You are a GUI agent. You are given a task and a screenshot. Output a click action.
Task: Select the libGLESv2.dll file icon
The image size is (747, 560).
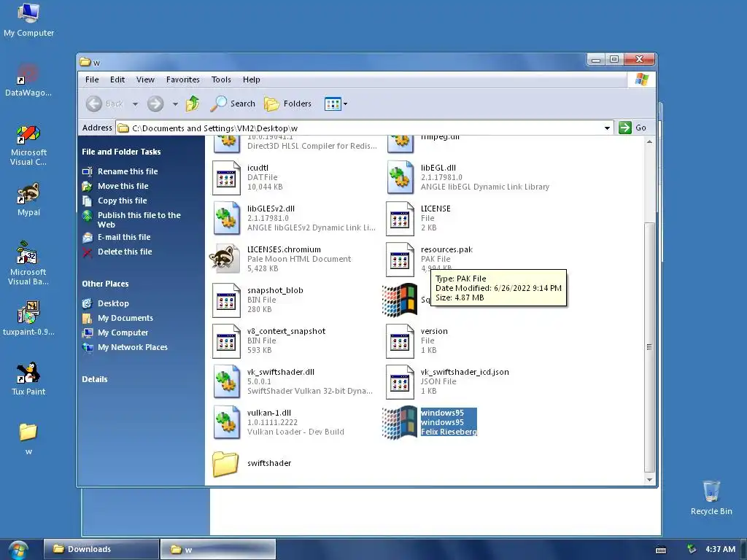[226, 219]
